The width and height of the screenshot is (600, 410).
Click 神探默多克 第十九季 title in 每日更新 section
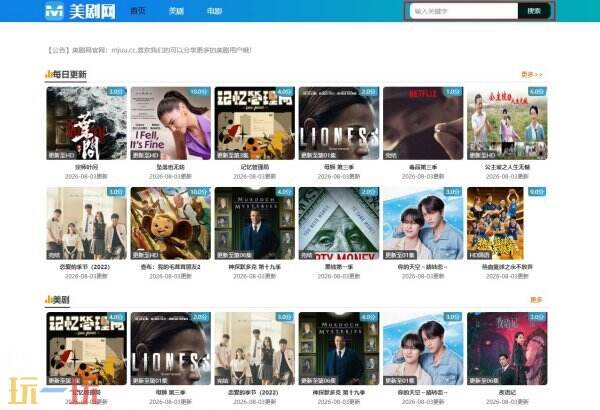(255, 267)
